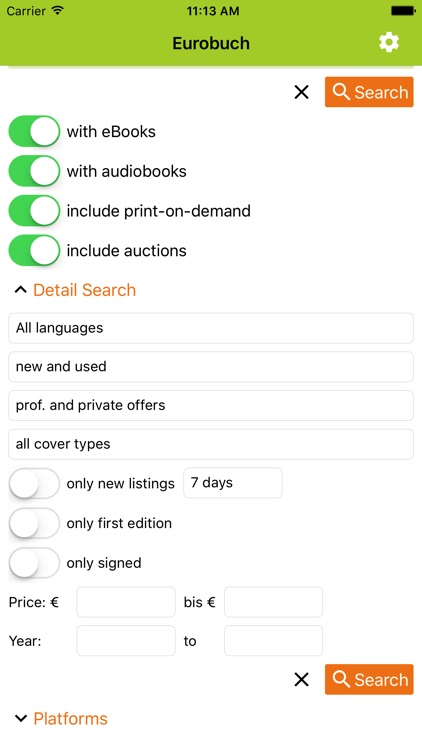Image resolution: width=422 pixels, height=750 pixels.
Task: Disable the with eBooks switch
Action: click(x=34, y=131)
